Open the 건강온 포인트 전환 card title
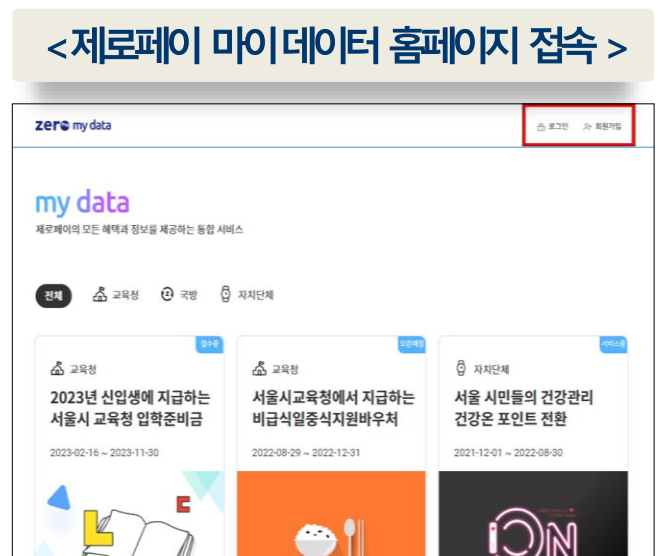The image size is (667, 556). [524, 408]
